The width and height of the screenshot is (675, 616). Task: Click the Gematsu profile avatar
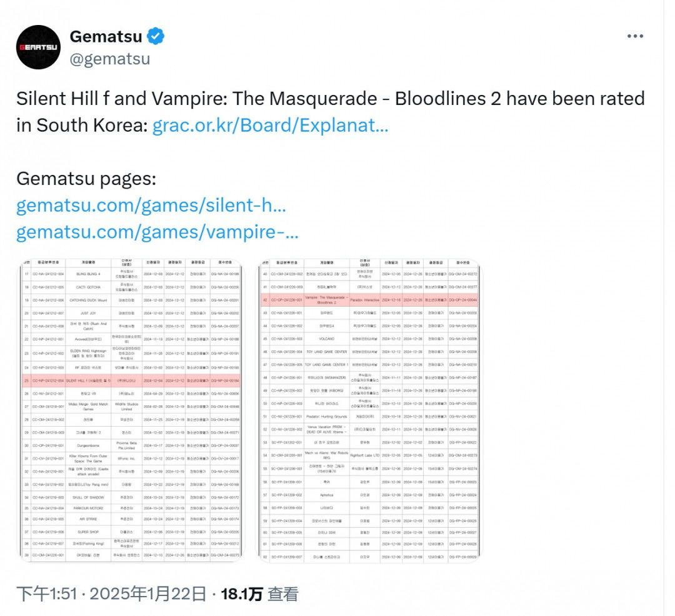(x=39, y=47)
